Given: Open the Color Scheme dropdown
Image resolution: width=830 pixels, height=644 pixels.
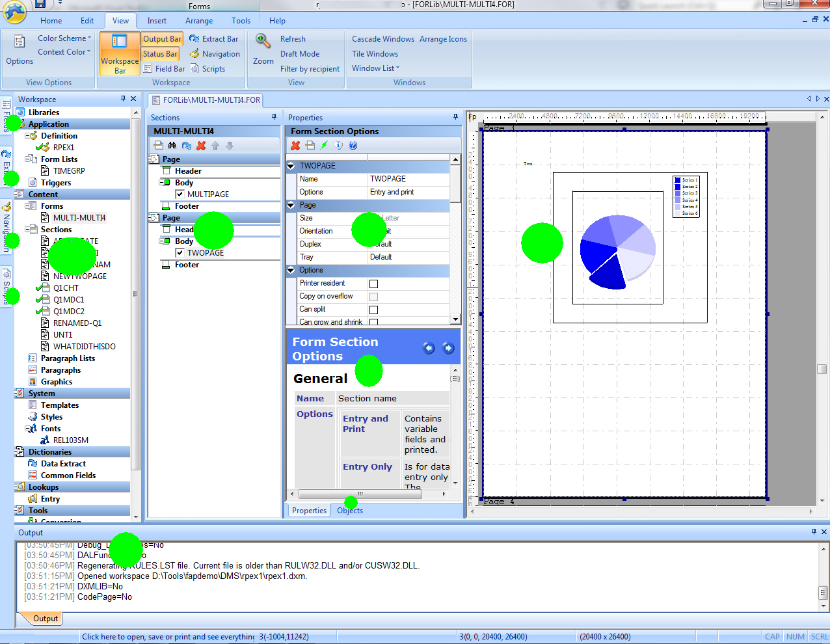Looking at the screenshot, I should point(64,38).
